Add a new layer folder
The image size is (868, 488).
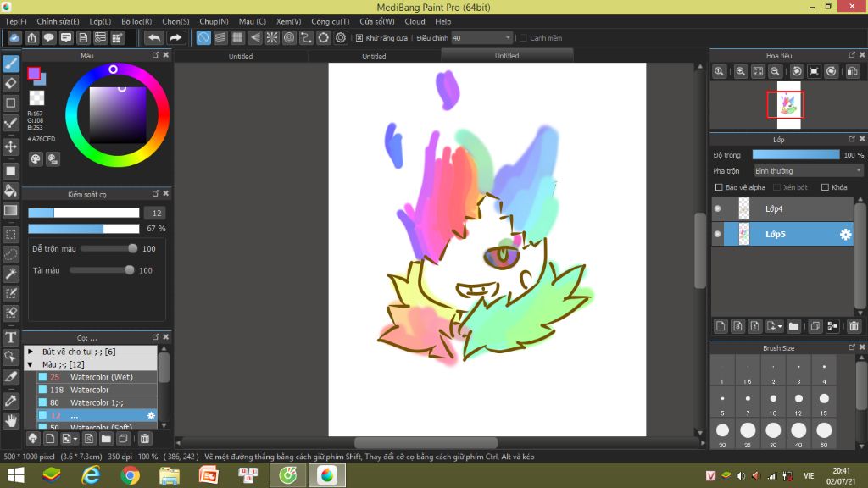[793, 326]
